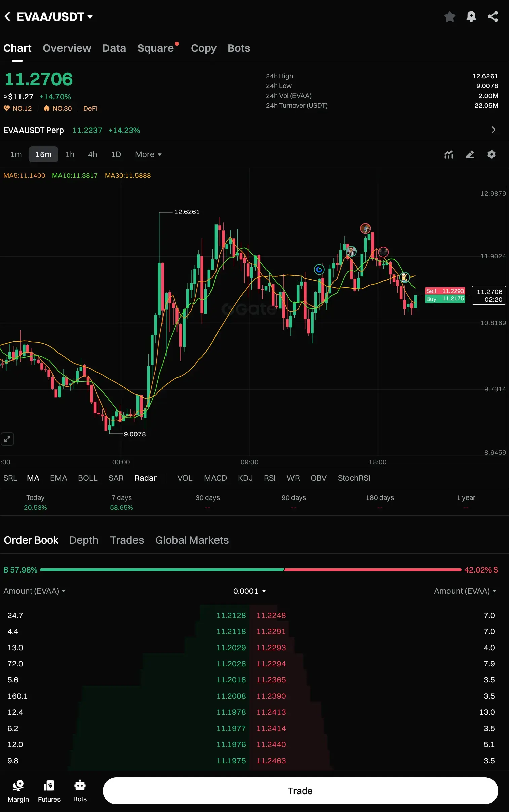Select the 4h timeframe
The width and height of the screenshot is (510, 812).
[93, 154]
